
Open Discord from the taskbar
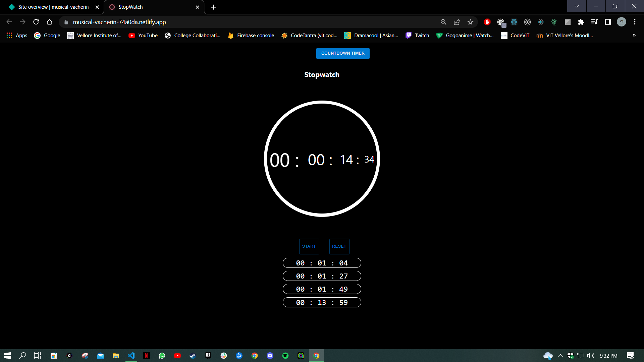(x=270, y=356)
